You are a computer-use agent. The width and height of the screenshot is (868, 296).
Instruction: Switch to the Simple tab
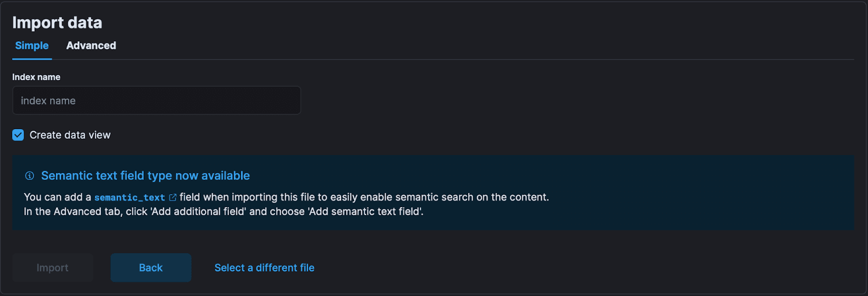pyautogui.click(x=32, y=46)
